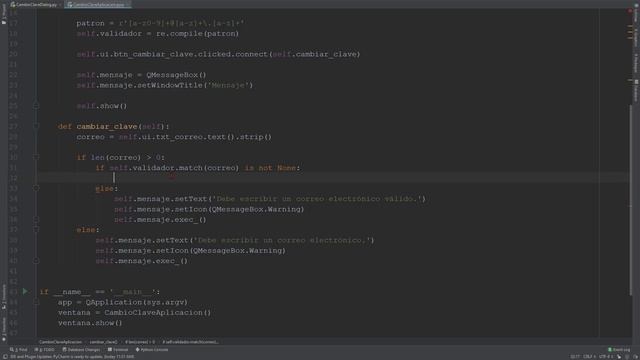The height and width of the screenshot is (360, 640).
Task: Toggle tool window quick-access icon bottom-left
Action: pyautogui.click(x=4, y=357)
